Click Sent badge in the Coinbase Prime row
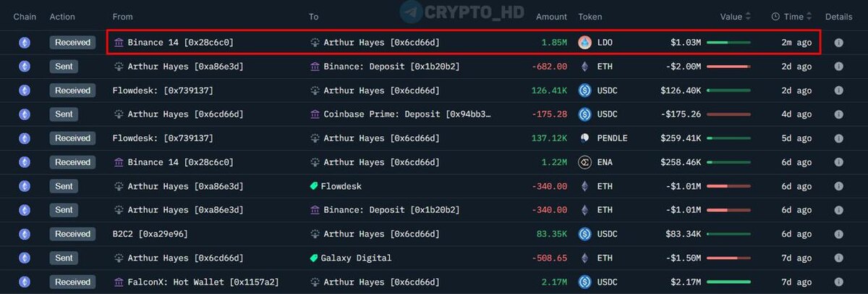Screen dimensions: 868x294 (x=64, y=114)
